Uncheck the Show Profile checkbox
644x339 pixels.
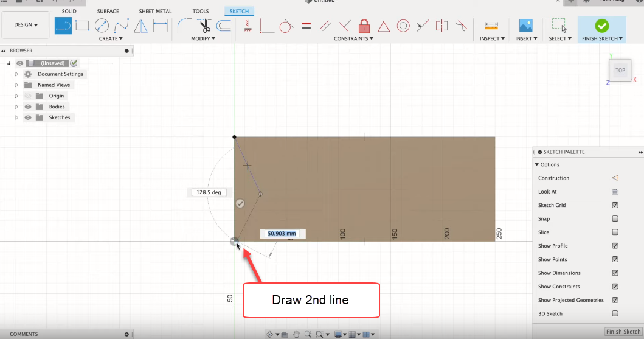point(615,246)
